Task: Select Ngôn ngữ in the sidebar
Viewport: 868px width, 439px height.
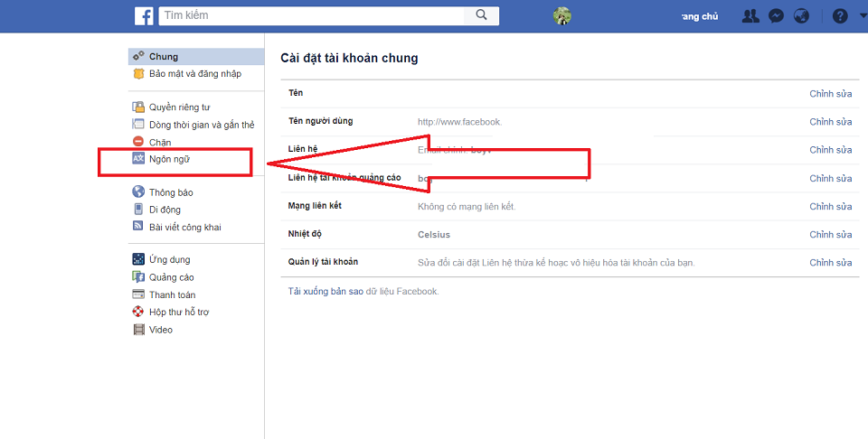Action: (x=169, y=159)
